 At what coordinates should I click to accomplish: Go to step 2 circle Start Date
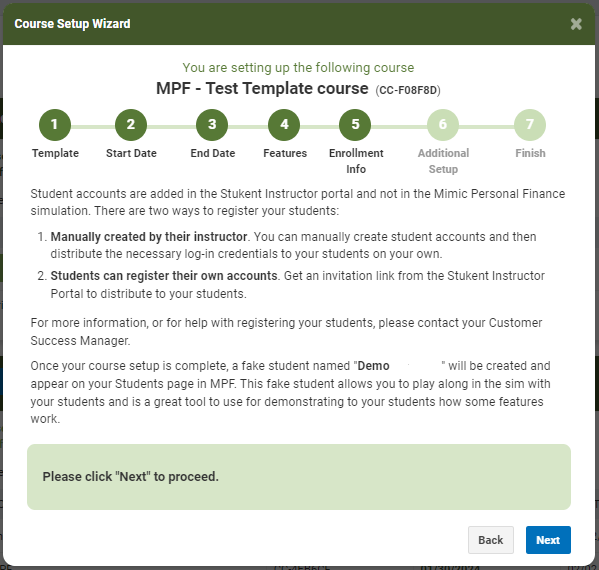131,125
